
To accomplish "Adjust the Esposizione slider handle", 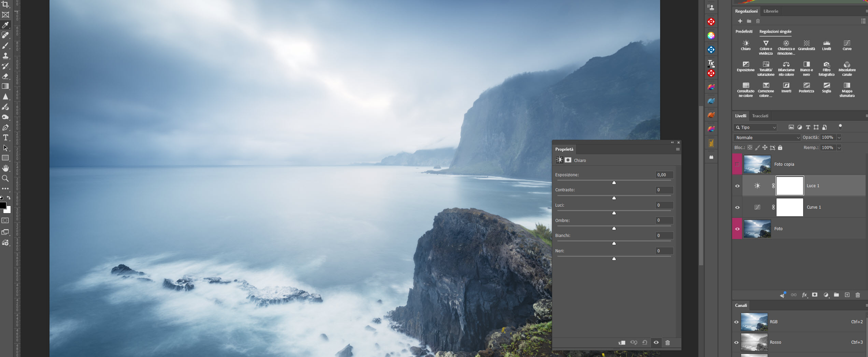I will pyautogui.click(x=614, y=183).
